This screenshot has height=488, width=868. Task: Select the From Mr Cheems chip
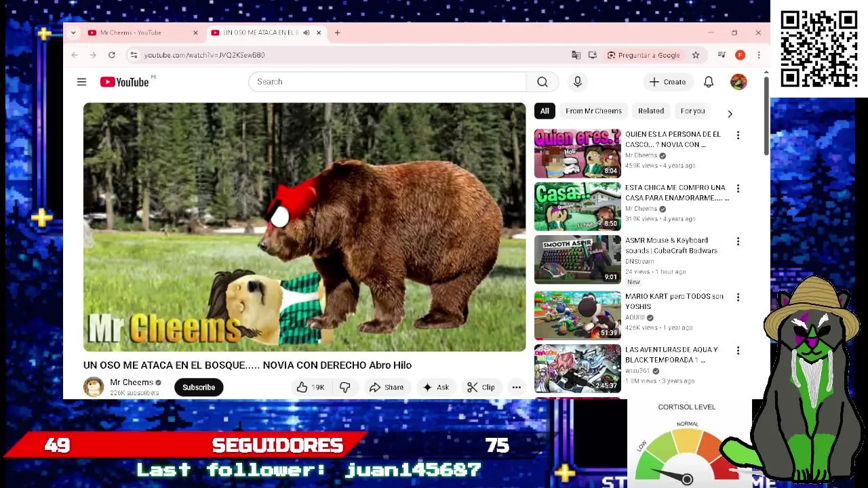[x=593, y=111]
